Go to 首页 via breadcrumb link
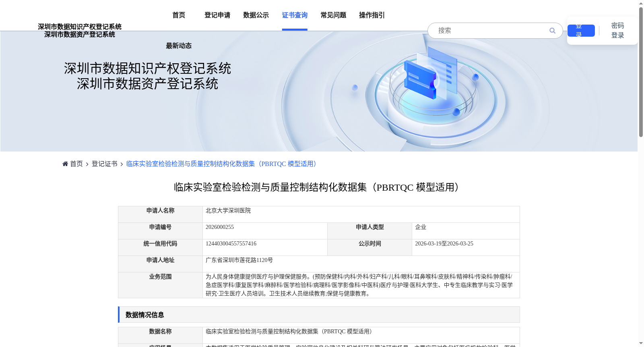644x347 pixels. pos(76,164)
